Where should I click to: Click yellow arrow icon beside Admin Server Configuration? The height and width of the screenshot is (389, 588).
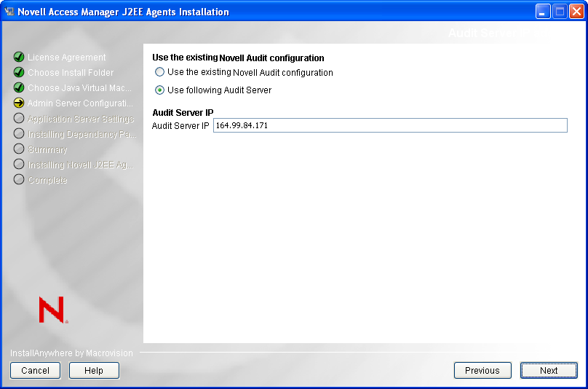[19, 103]
